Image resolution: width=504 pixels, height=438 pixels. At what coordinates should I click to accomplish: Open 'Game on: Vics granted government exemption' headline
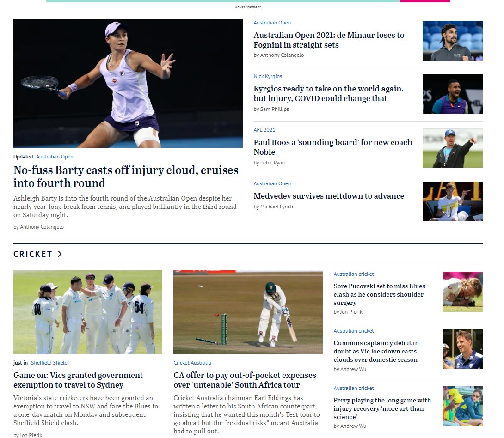click(78, 380)
